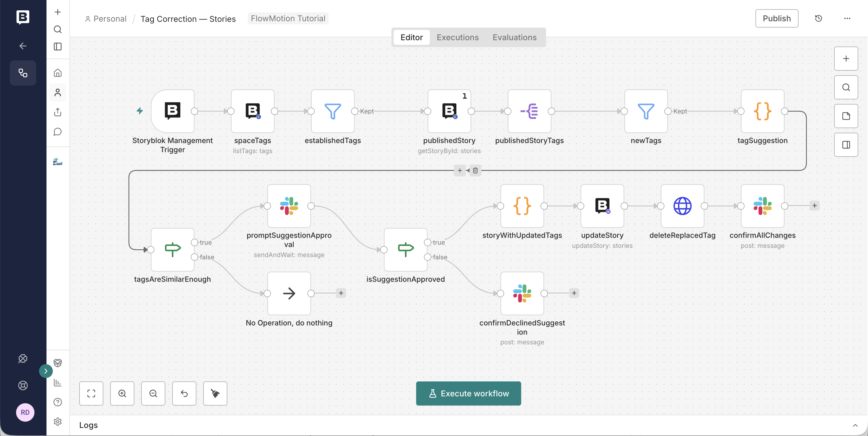Add node after confirmAllChanges
This screenshot has width=868, height=436.
(x=814, y=205)
